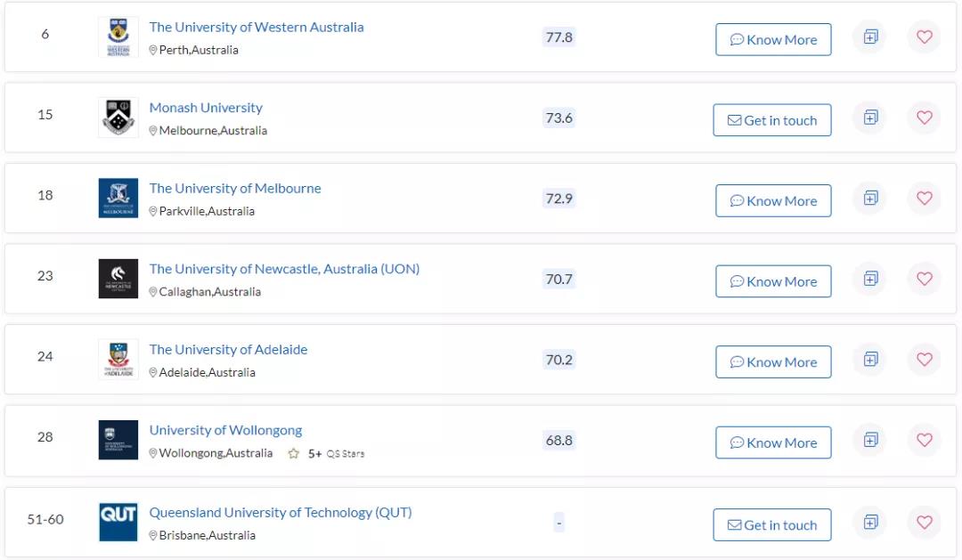
Task: Heart the University of Wollongong row
Action: pos(924,440)
